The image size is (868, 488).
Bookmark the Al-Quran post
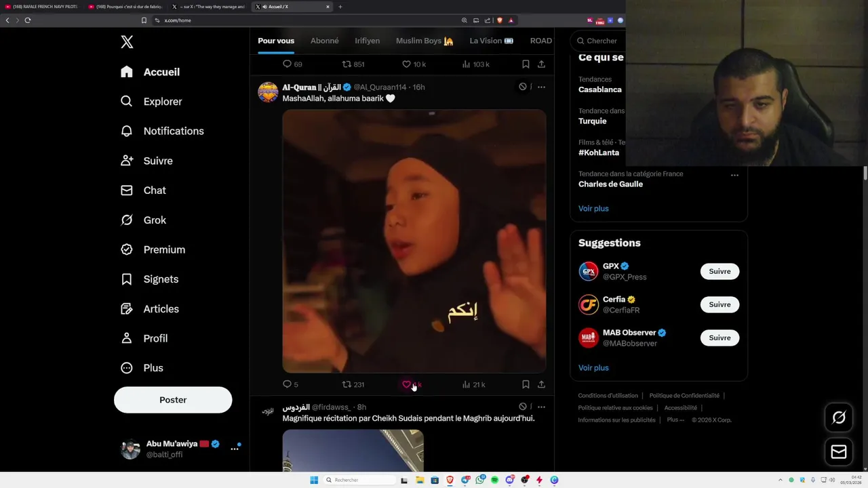[526, 384]
